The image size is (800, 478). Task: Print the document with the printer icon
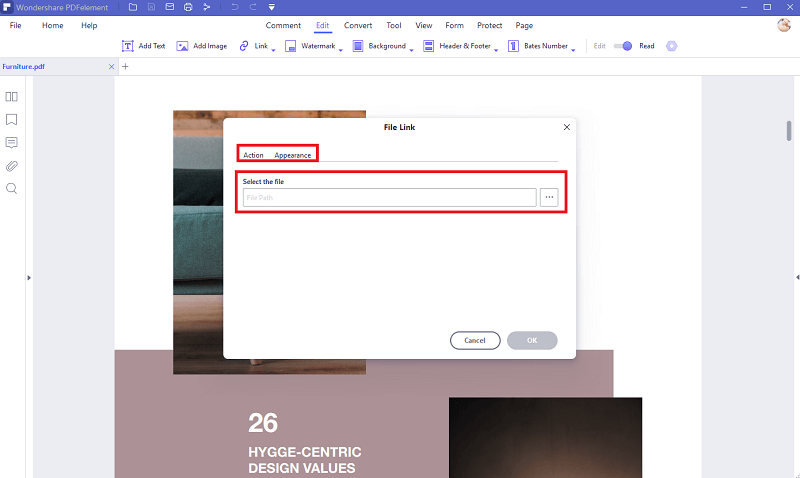pos(188,7)
